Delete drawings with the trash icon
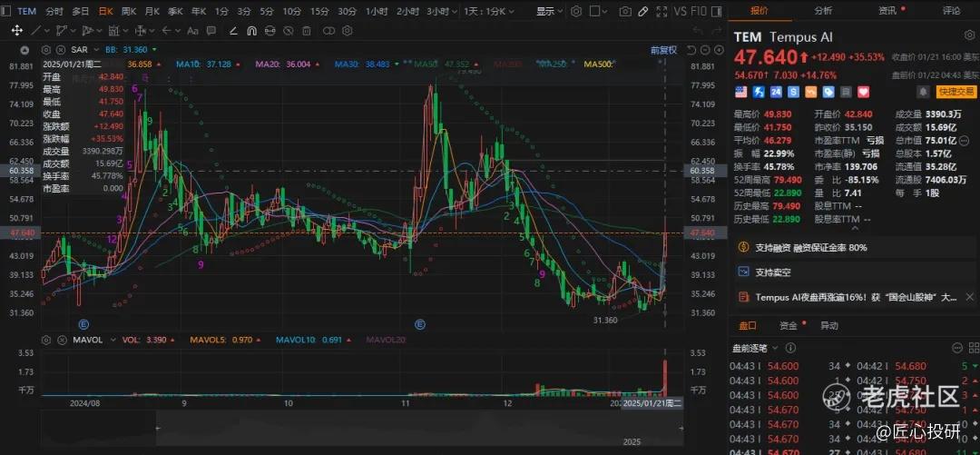 [307, 31]
